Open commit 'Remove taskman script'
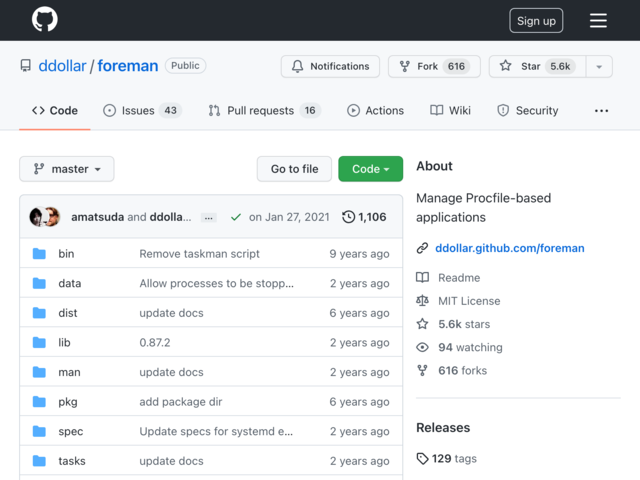 199,253
